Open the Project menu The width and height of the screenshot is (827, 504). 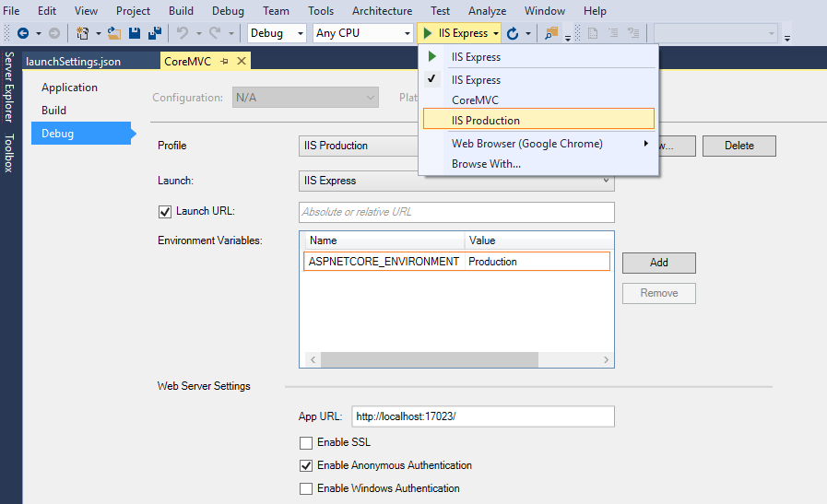(133, 10)
